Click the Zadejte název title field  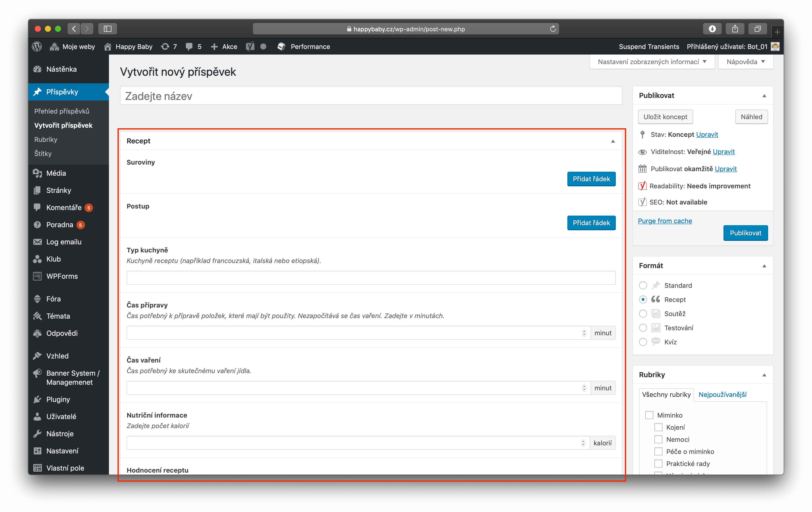click(x=371, y=96)
